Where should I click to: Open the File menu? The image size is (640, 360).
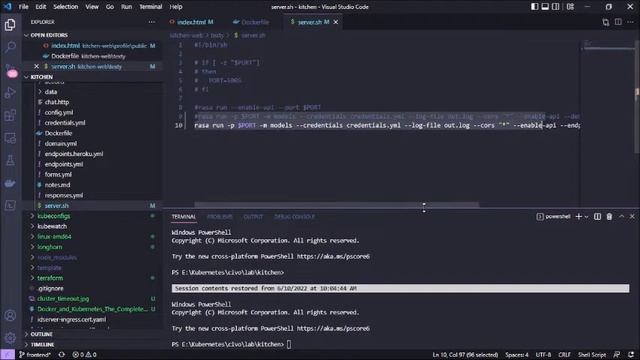pos(23,7)
